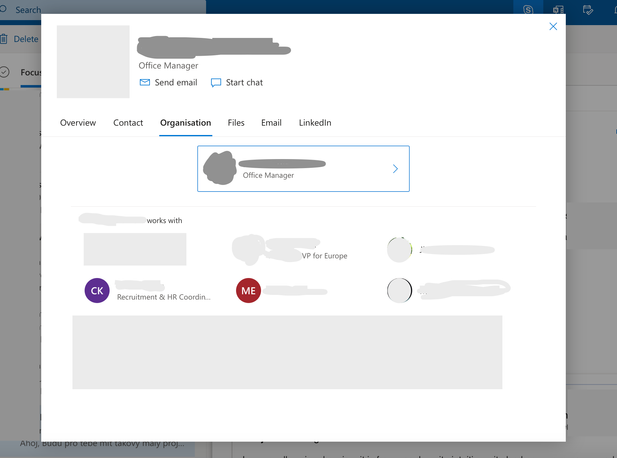Click the Start chat bubble icon
The width and height of the screenshot is (617, 458).
coord(216,83)
